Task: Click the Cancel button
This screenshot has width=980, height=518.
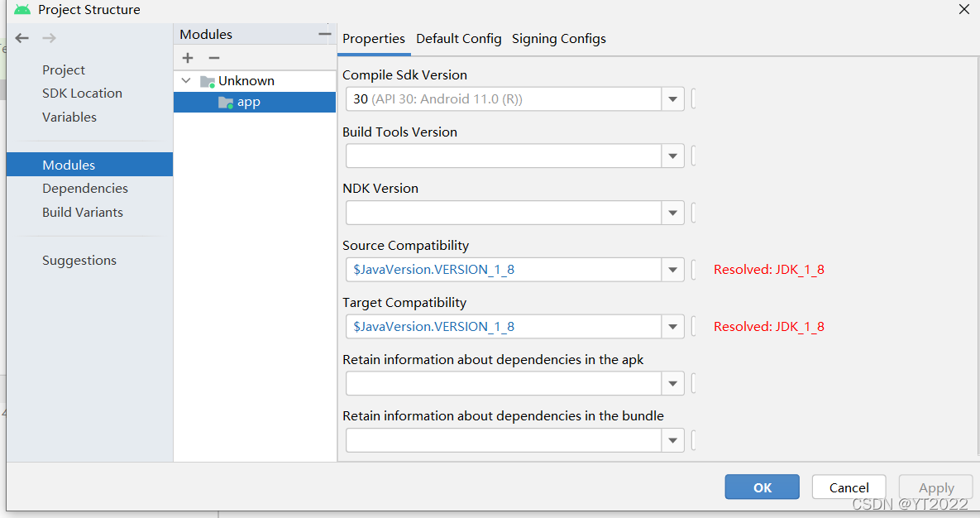Action: (849, 487)
